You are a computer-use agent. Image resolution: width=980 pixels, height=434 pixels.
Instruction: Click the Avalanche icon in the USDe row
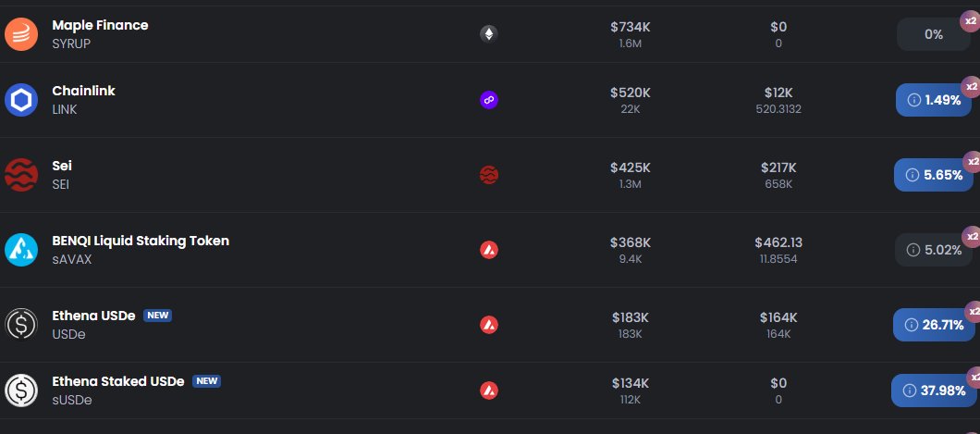(489, 325)
